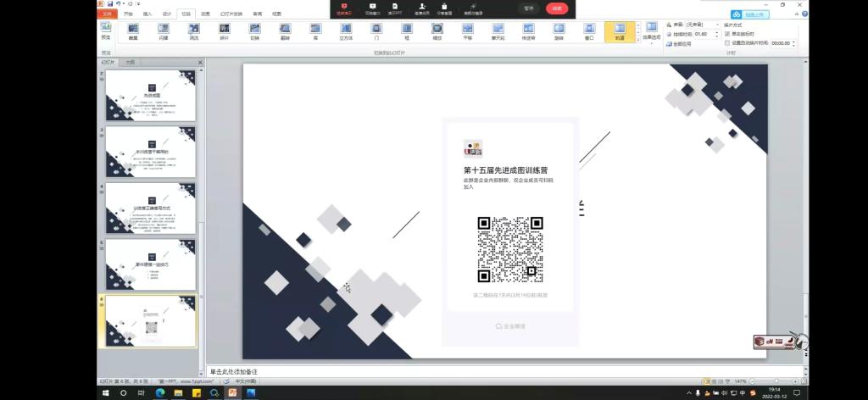Select the 窗口 (Window) transition effect
The width and height of the screenshot is (868, 400).
tap(589, 32)
